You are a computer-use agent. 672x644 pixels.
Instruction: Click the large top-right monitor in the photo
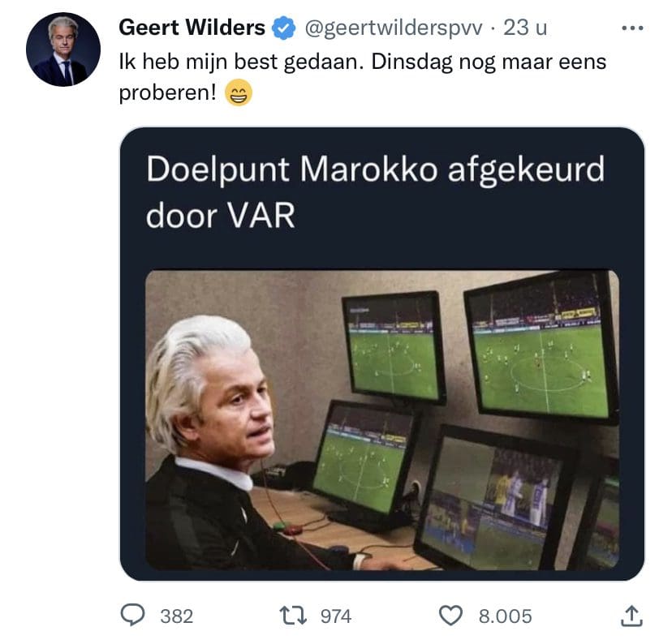[x=541, y=347]
